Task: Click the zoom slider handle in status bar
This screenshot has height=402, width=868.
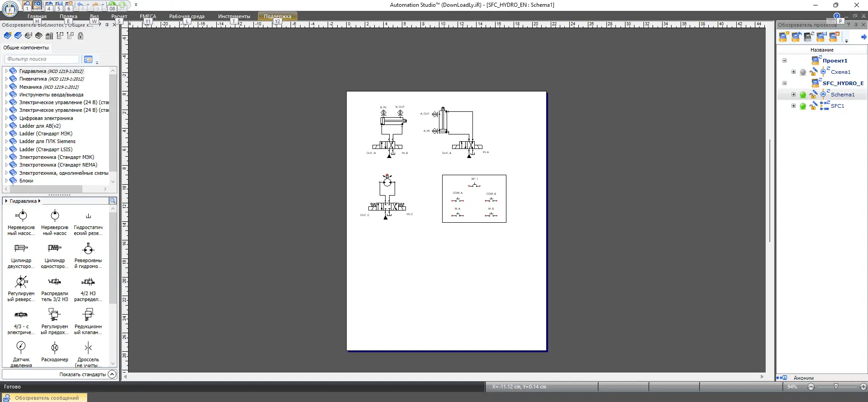Action: click(x=836, y=387)
